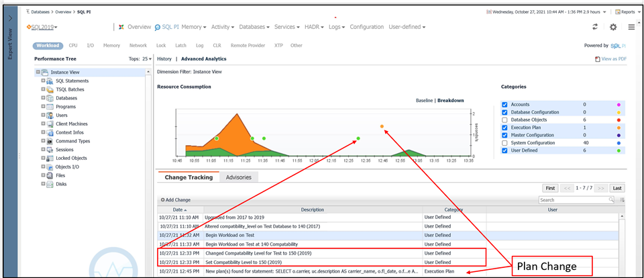Click the TSQL Batches tree icon

[50, 90]
